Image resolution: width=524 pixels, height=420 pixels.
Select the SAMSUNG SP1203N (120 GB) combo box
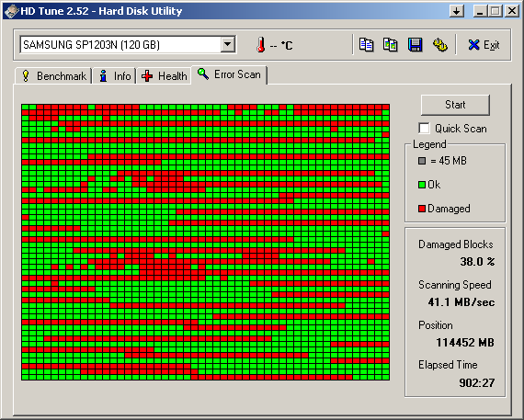[x=128, y=44]
